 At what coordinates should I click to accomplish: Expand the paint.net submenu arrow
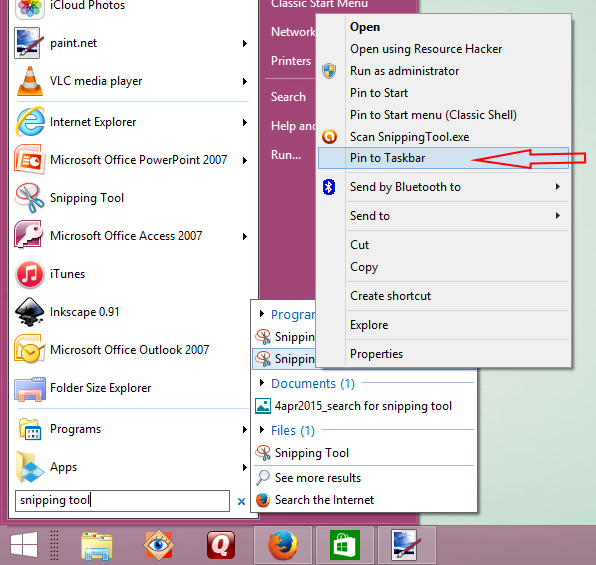(x=245, y=43)
